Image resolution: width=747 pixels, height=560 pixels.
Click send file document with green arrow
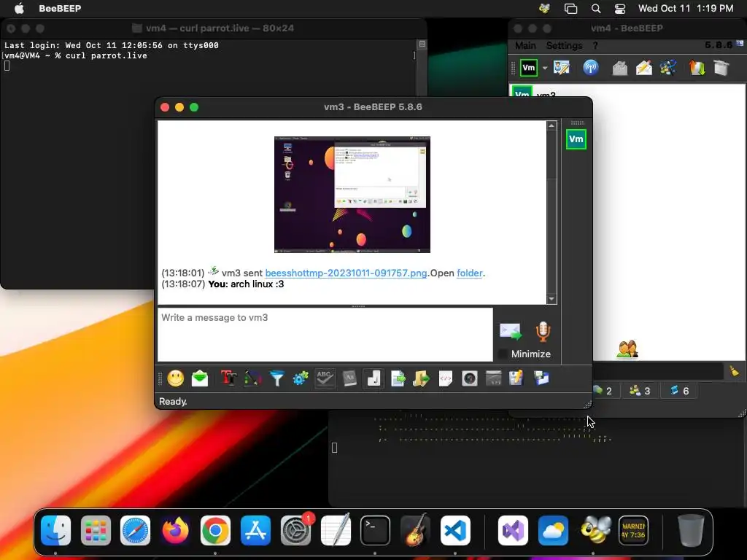[x=398, y=378]
